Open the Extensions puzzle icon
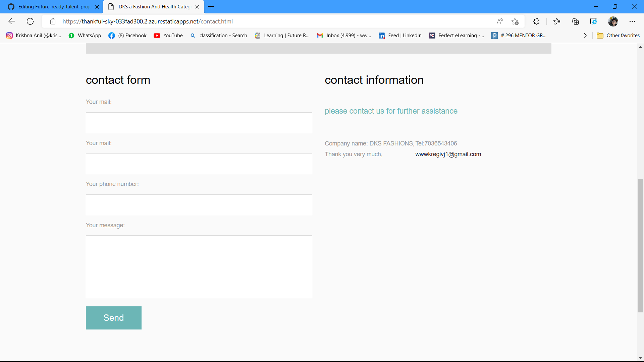The width and height of the screenshot is (644, 362). coord(536,21)
